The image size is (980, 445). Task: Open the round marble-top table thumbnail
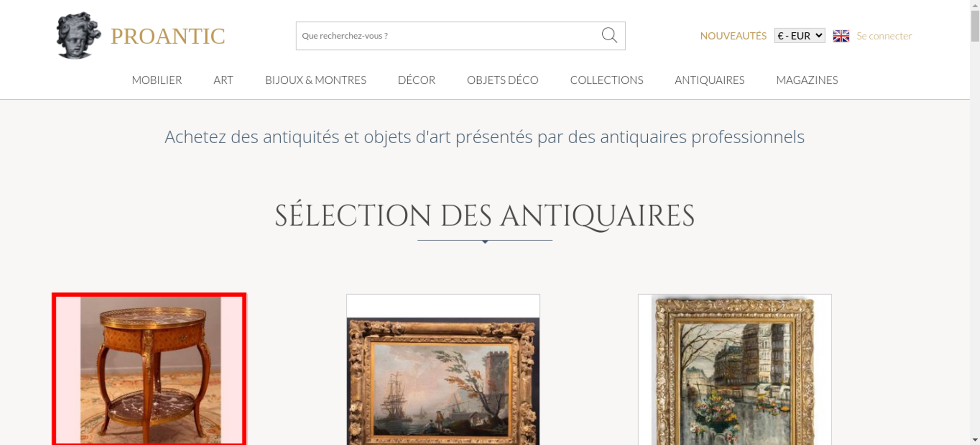149,370
